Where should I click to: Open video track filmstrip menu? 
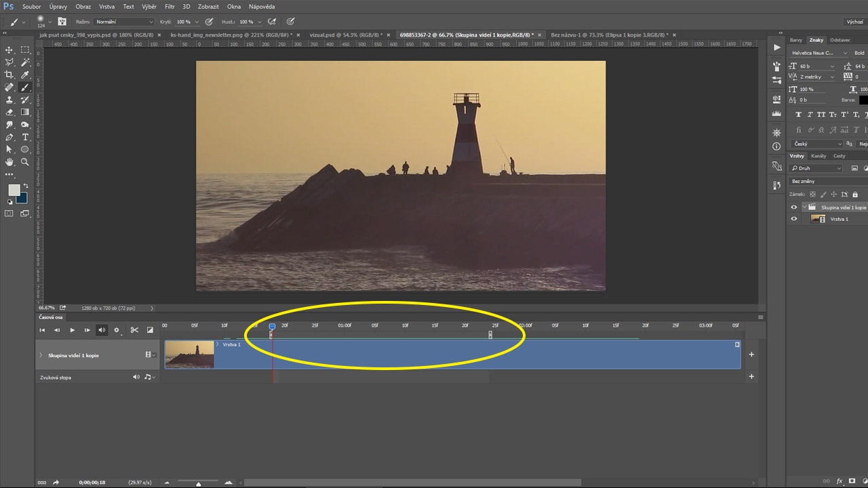coord(151,354)
